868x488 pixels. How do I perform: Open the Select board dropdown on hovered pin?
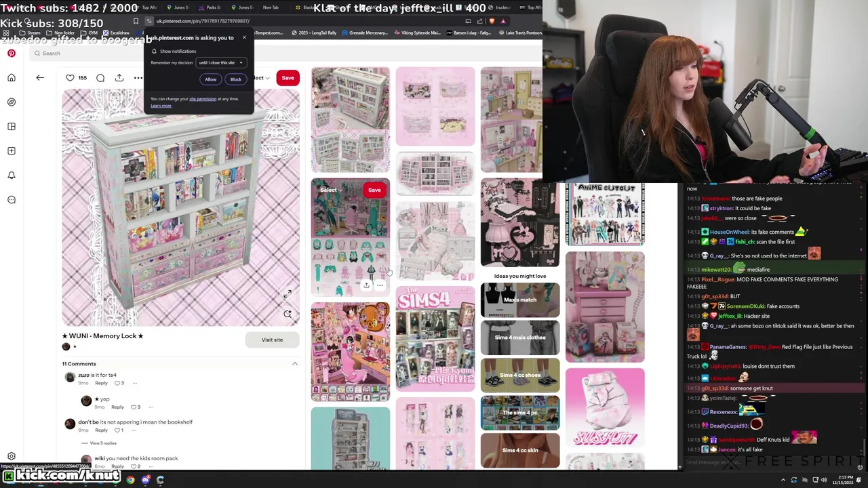(332, 190)
